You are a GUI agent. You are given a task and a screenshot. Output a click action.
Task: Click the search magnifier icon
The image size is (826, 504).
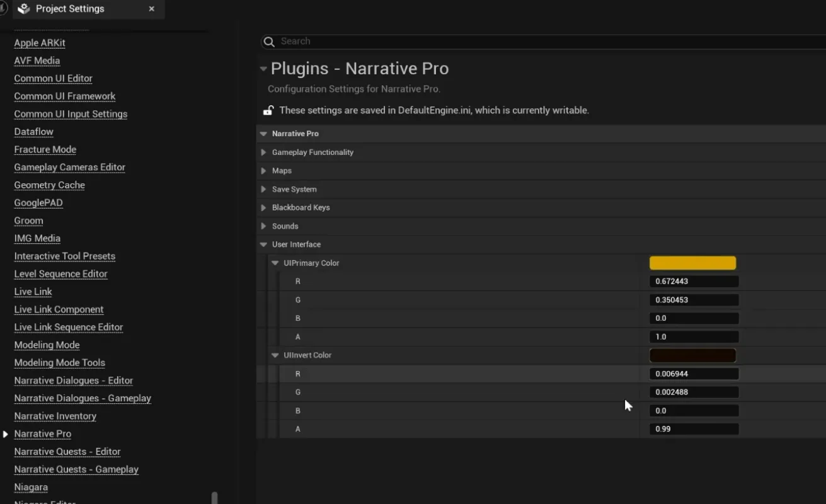pos(269,42)
